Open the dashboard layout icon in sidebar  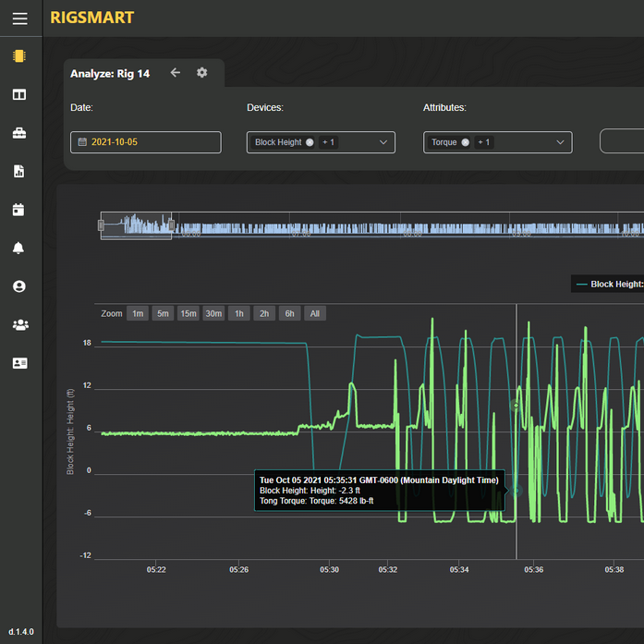click(18, 94)
